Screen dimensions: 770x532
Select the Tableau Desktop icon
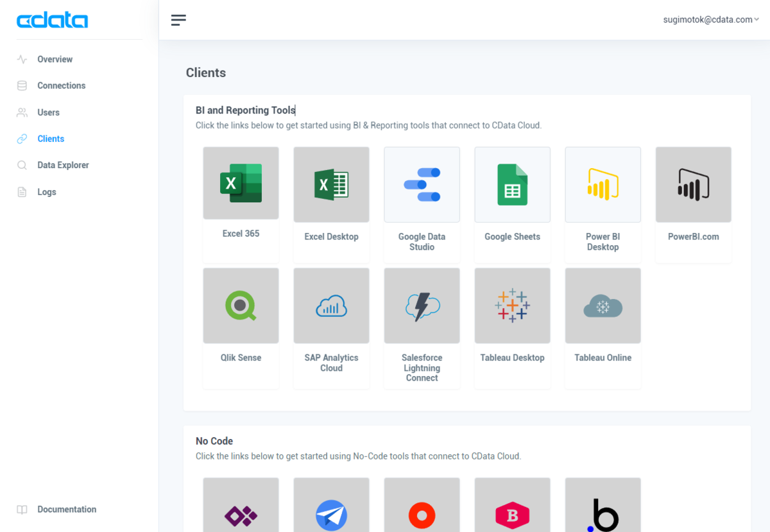[x=512, y=305]
